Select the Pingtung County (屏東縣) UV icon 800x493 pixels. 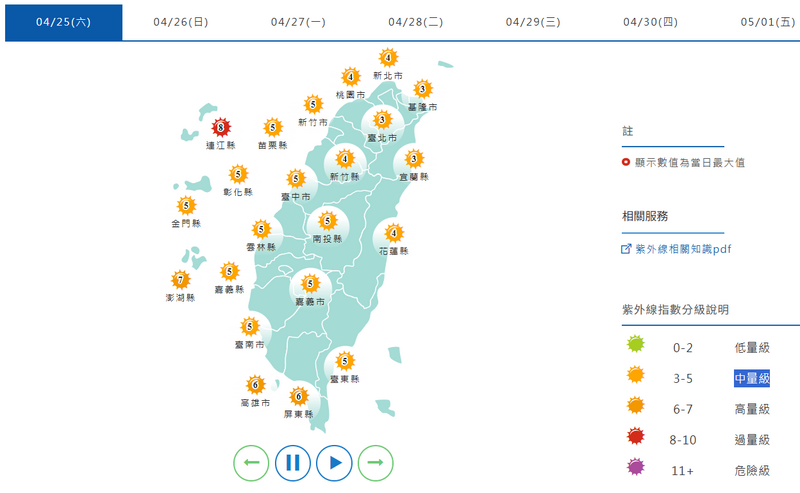297,396
